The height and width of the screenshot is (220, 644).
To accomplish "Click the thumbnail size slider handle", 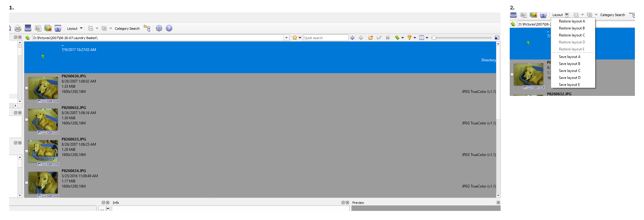I will [x=434, y=38].
